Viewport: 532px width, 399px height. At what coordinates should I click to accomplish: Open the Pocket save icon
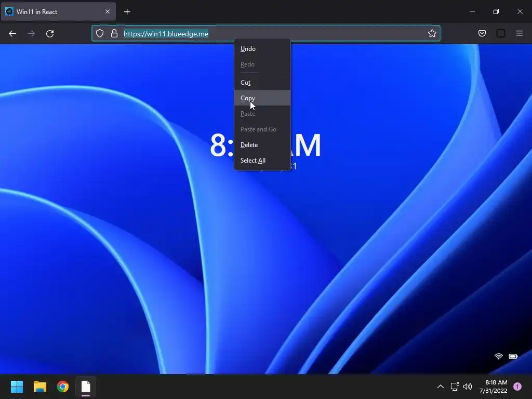pos(482,33)
